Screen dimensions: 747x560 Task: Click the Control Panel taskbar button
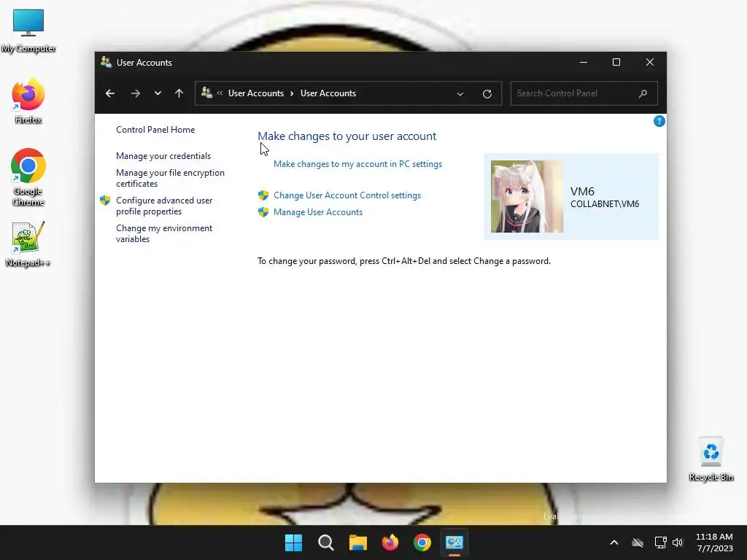pyautogui.click(x=454, y=542)
